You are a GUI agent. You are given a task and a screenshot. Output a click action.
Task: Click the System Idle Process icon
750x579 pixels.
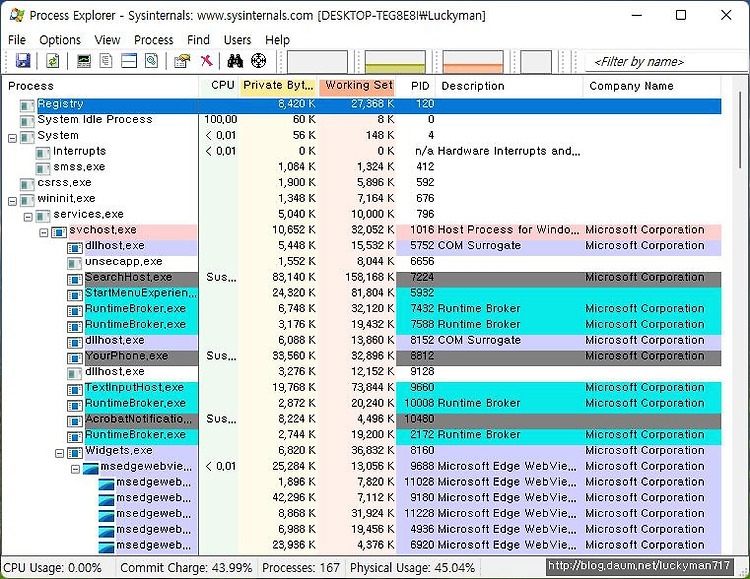(x=27, y=121)
